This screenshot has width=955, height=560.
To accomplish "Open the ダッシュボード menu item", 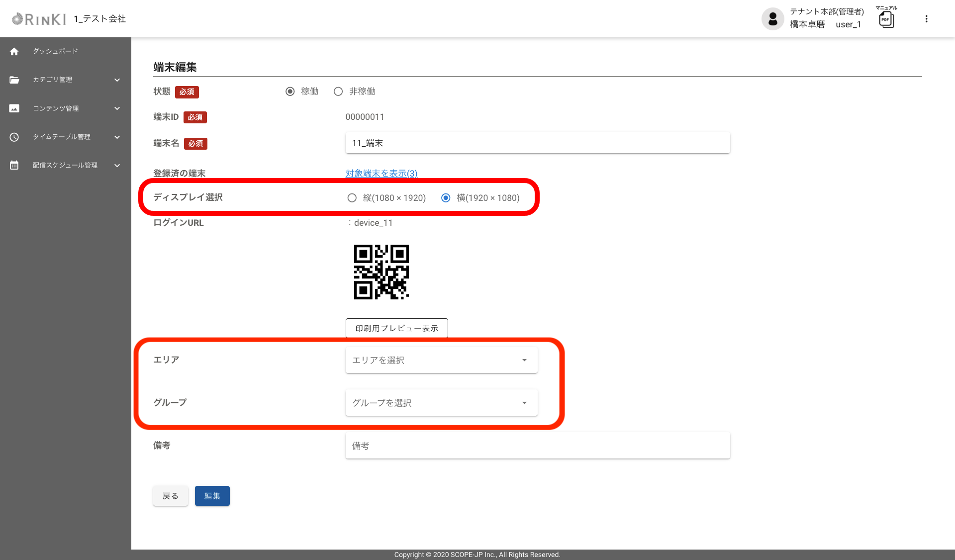I will [55, 51].
